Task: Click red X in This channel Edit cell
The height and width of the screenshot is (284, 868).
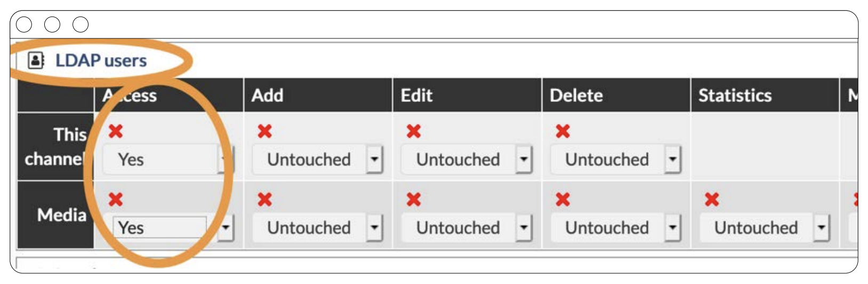Action: [x=414, y=131]
